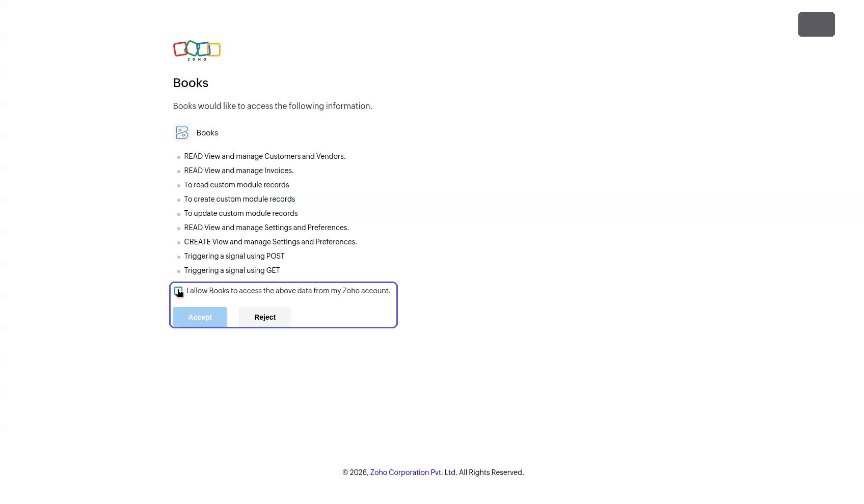
Task: Click 'To update custom module records'
Action: (241, 213)
